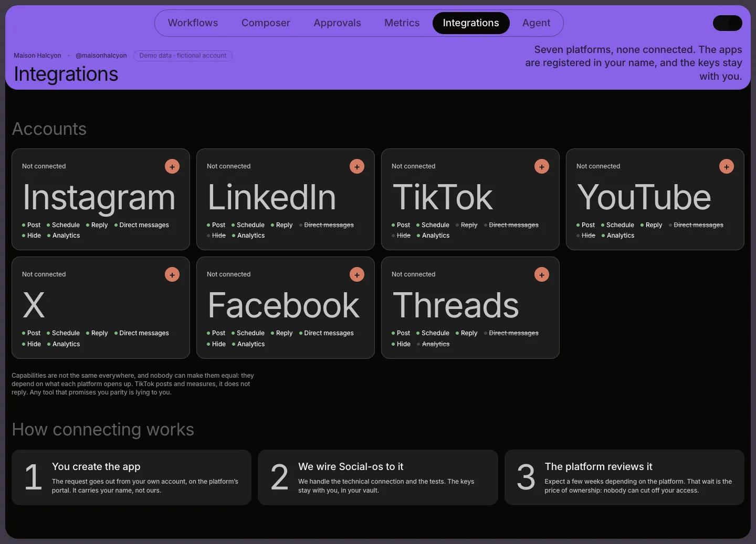Open the Agent tab
Viewport: 756px width, 544px height.
tap(536, 23)
